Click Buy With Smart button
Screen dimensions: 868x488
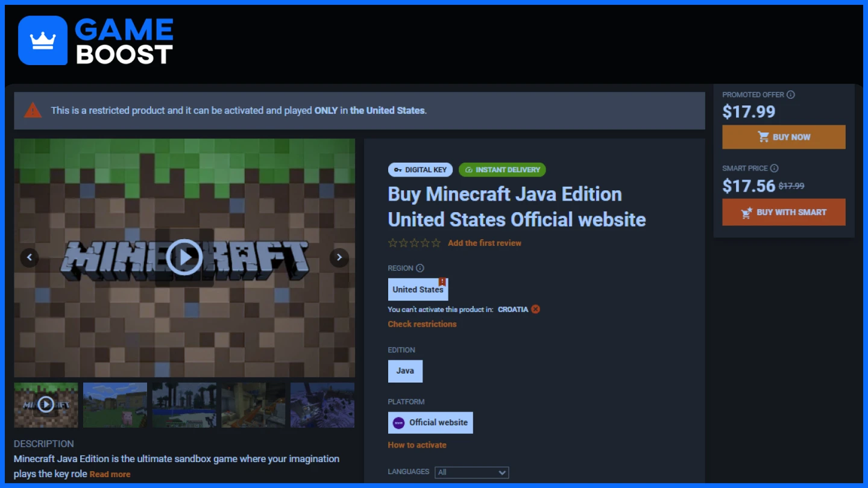784,212
